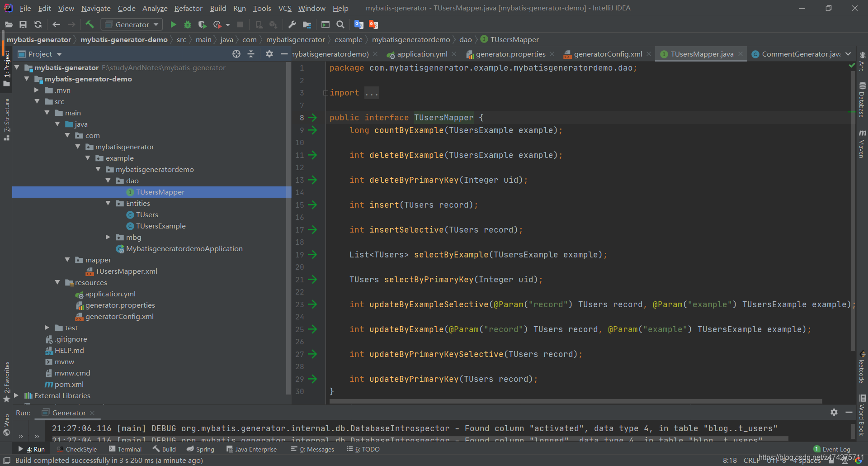The image size is (868, 466).
Task: Open Project panel gear options
Action: (x=269, y=54)
